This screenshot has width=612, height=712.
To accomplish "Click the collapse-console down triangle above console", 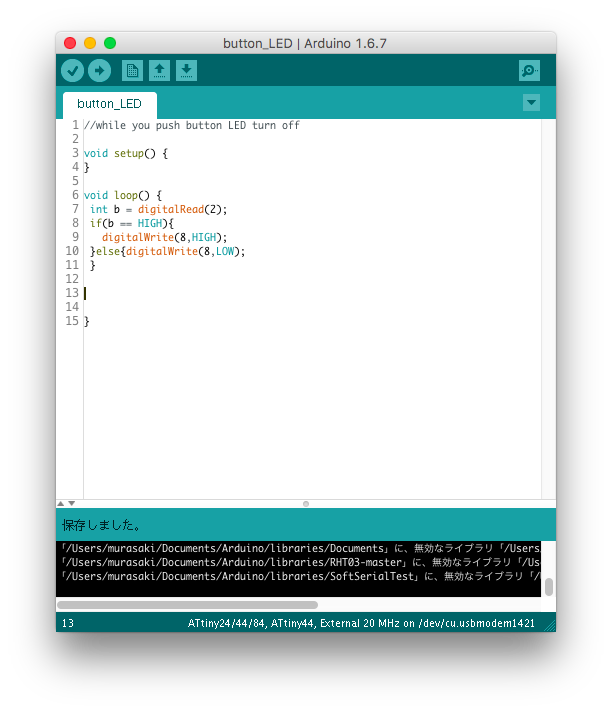I will point(72,504).
